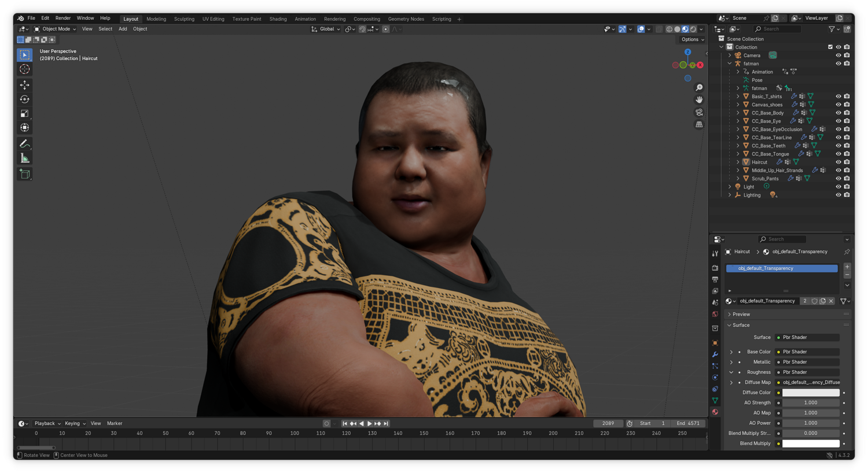Open the Output properties tab

[x=715, y=279]
